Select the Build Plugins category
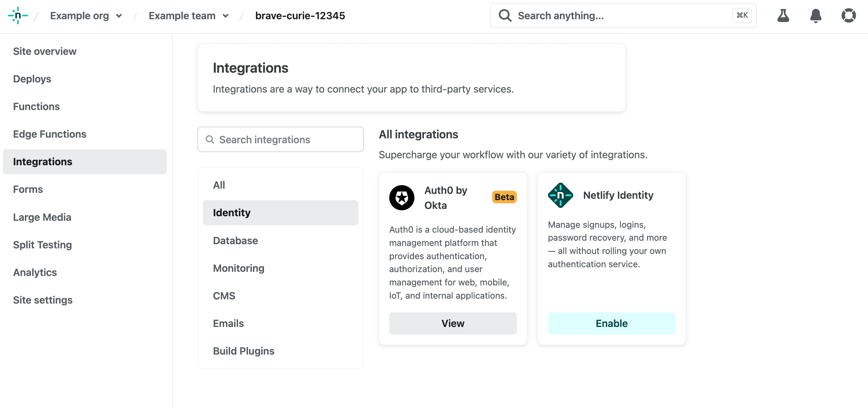The height and width of the screenshot is (408, 868). pyautogui.click(x=243, y=351)
